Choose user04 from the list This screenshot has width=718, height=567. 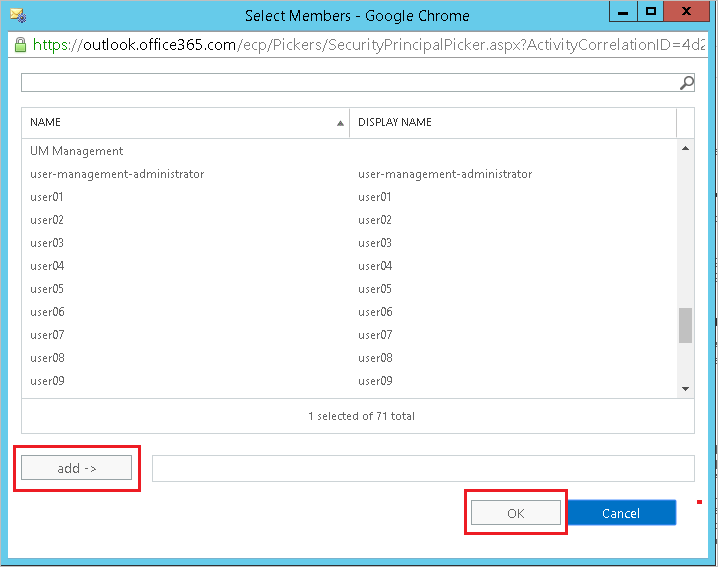point(47,266)
